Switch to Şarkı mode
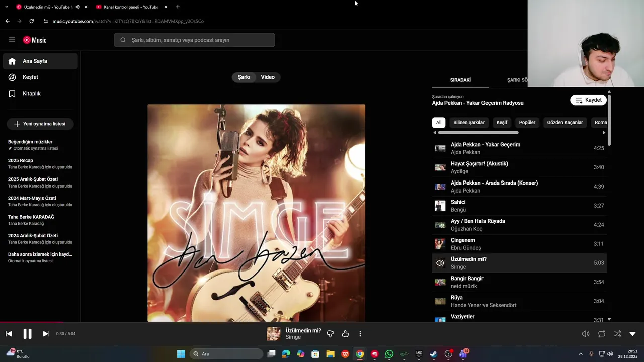The width and height of the screenshot is (644, 362). pos(244,77)
